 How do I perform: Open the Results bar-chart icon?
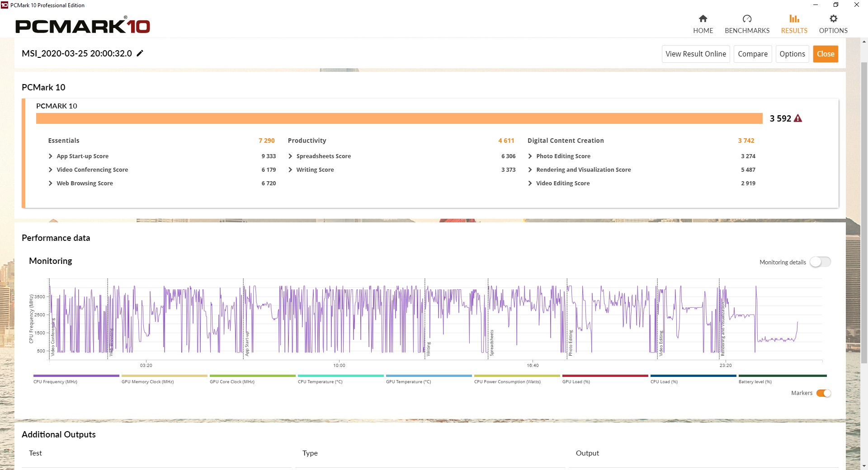point(794,19)
